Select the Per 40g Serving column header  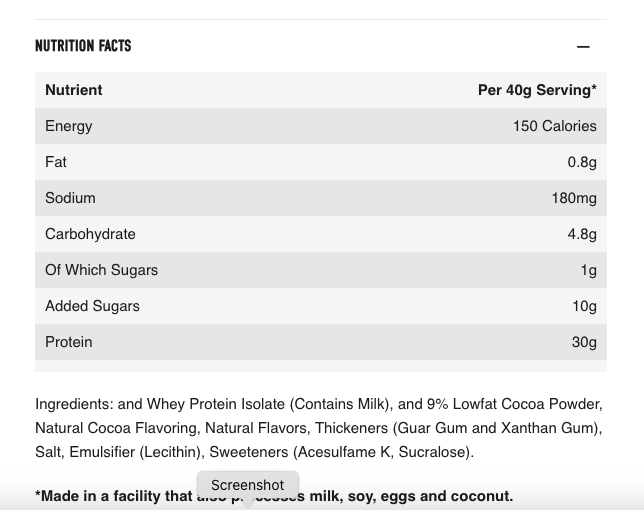[x=537, y=90]
